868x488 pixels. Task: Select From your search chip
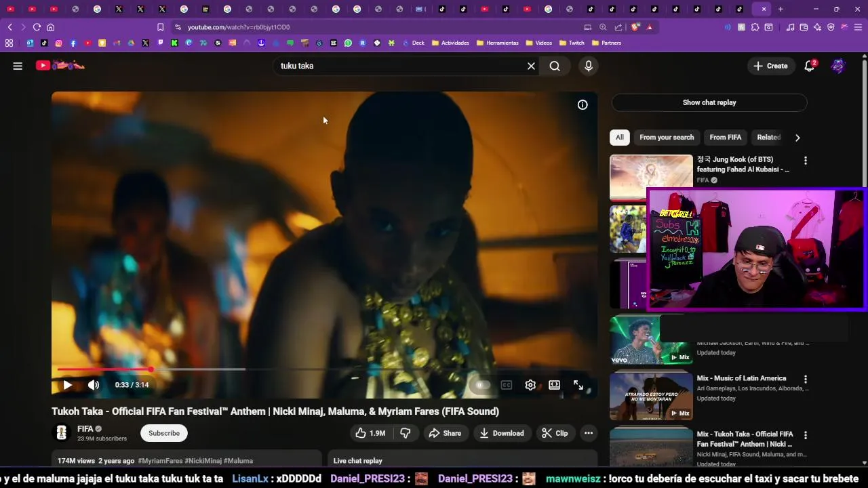tap(667, 137)
